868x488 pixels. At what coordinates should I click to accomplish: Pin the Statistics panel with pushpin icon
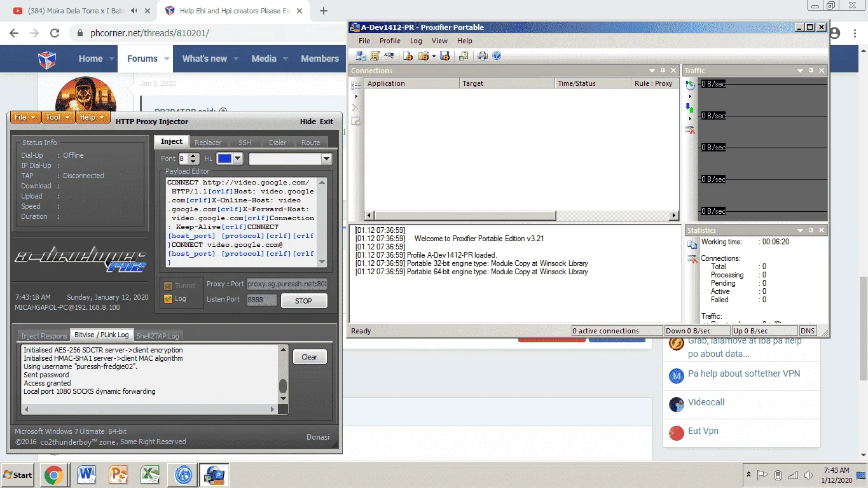[x=811, y=230]
